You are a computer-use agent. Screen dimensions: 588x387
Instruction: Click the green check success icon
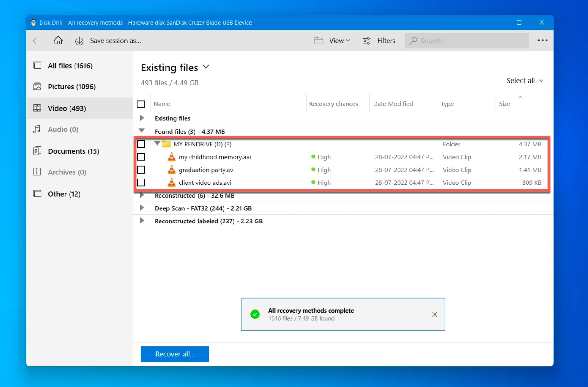[255, 314]
